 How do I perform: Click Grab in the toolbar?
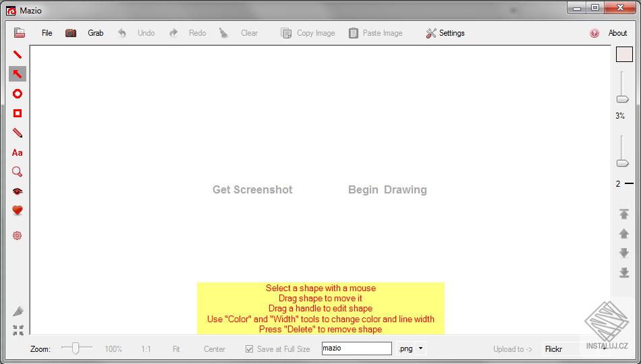[96, 33]
